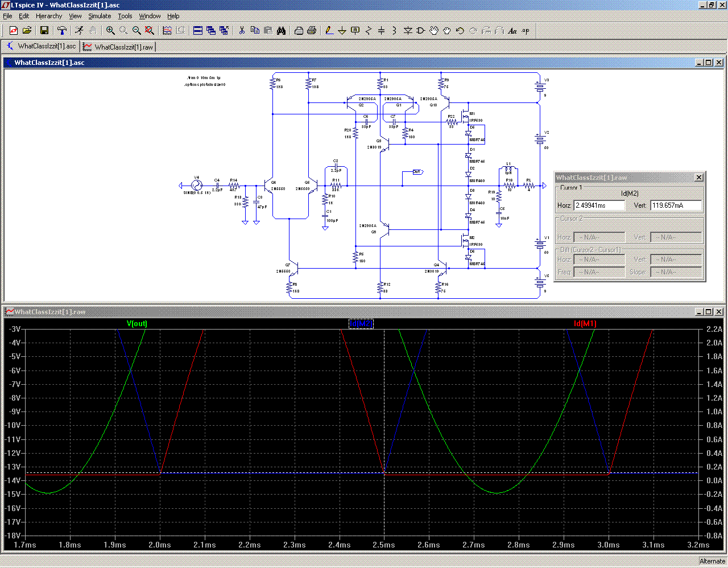Click the Cursor 2 Horz field
728x568 pixels.
click(x=599, y=237)
